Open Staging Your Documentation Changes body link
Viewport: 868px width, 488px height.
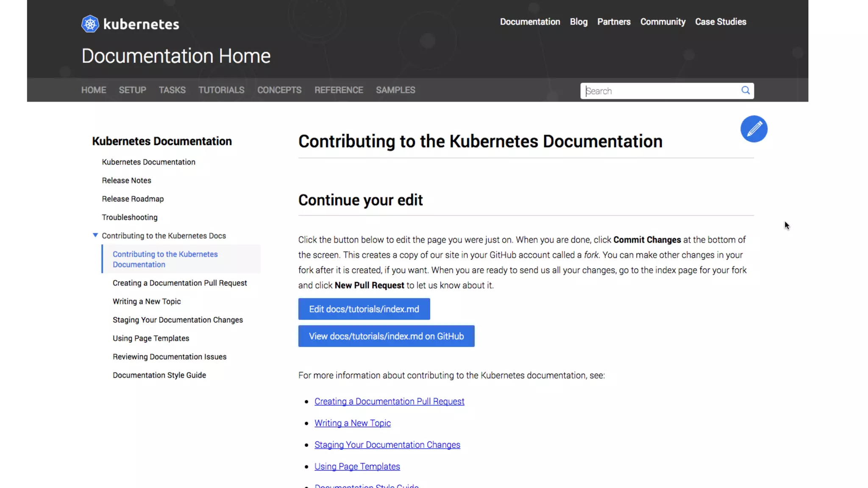tap(387, 445)
